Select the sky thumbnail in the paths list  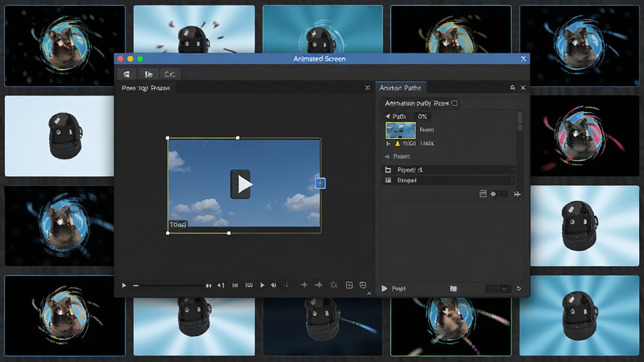pos(401,131)
